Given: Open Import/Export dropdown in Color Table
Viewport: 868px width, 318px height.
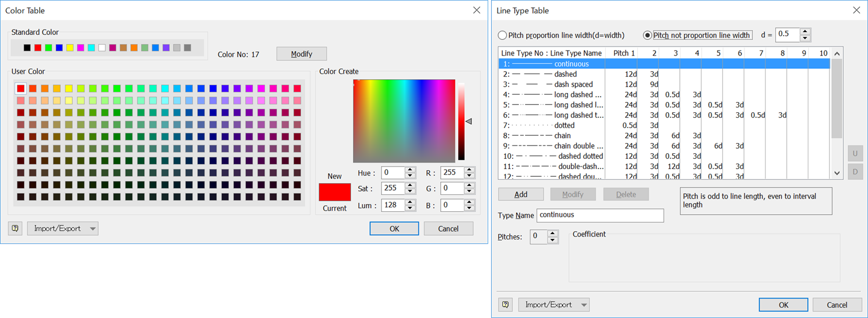Looking at the screenshot, I should pos(63,229).
